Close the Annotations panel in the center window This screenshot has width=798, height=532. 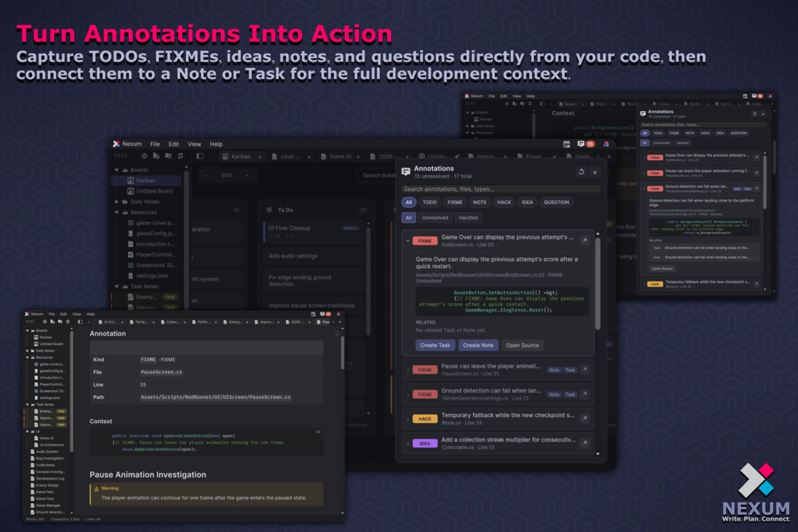[595, 172]
